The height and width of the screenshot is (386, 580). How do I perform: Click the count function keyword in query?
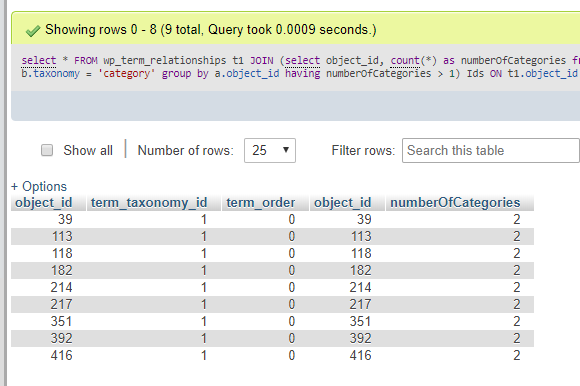click(405, 60)
